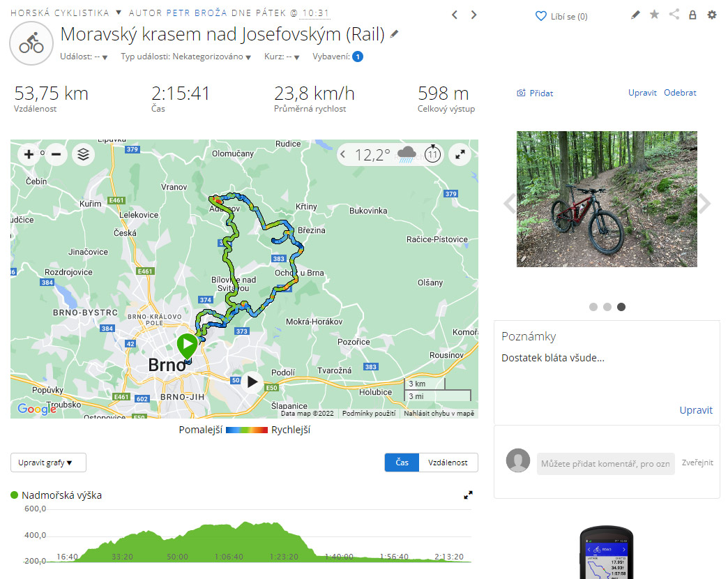The width and height of the screenshot is (728, 579).
Task: Click the map zoom in plus button
Action: (29, 154)
